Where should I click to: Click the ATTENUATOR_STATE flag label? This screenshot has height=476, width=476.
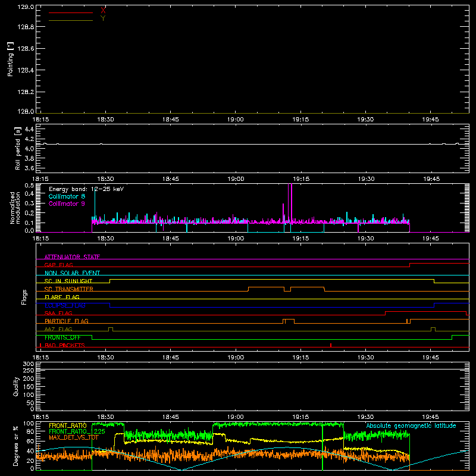tap(72, 257)
